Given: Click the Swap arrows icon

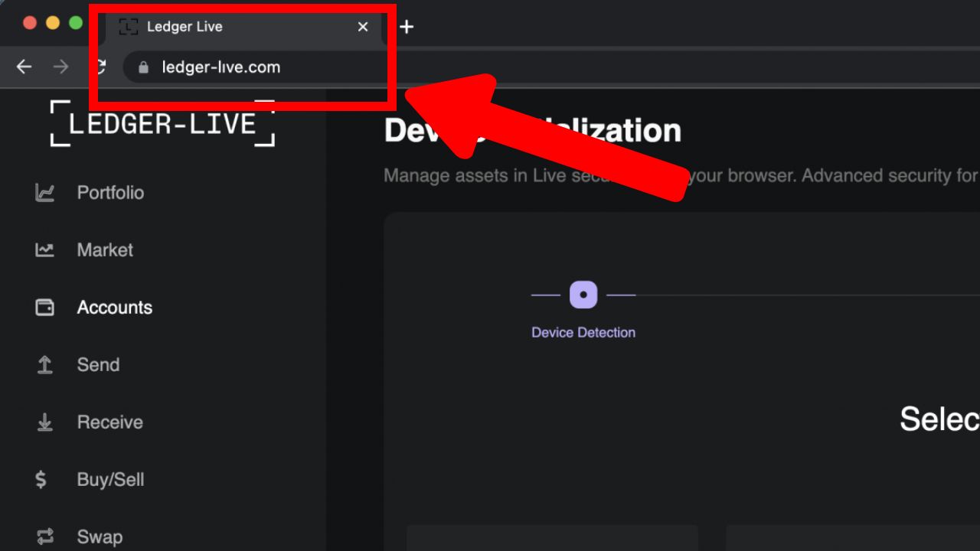Looking at the screenshot, I should coord(44,536).
